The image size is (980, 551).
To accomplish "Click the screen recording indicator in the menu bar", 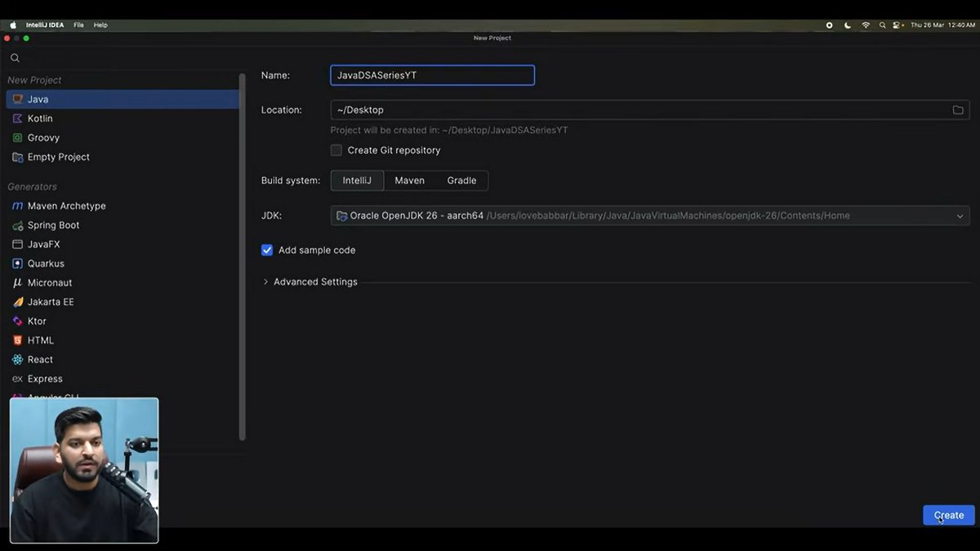I will (x=829, y=25).
